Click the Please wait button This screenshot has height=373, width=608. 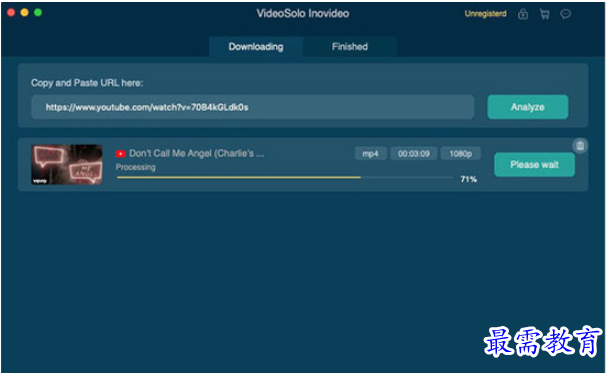[x=534, y=165]
